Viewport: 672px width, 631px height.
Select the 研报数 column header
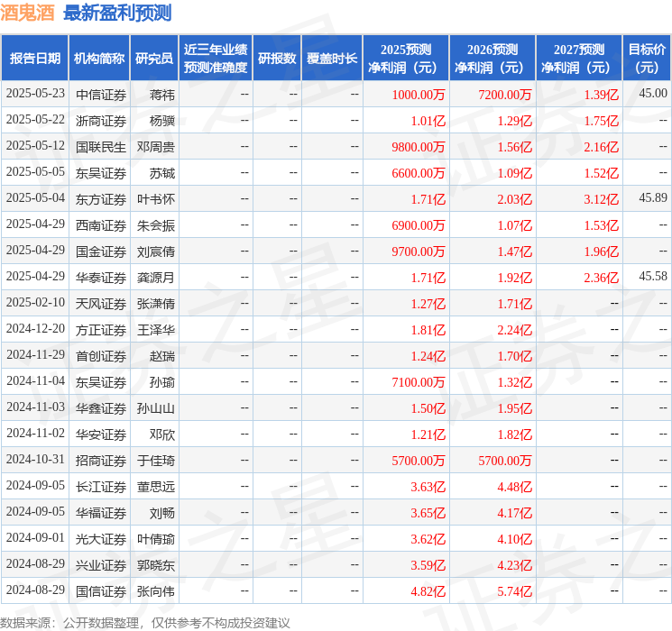(x=276, y=59)
